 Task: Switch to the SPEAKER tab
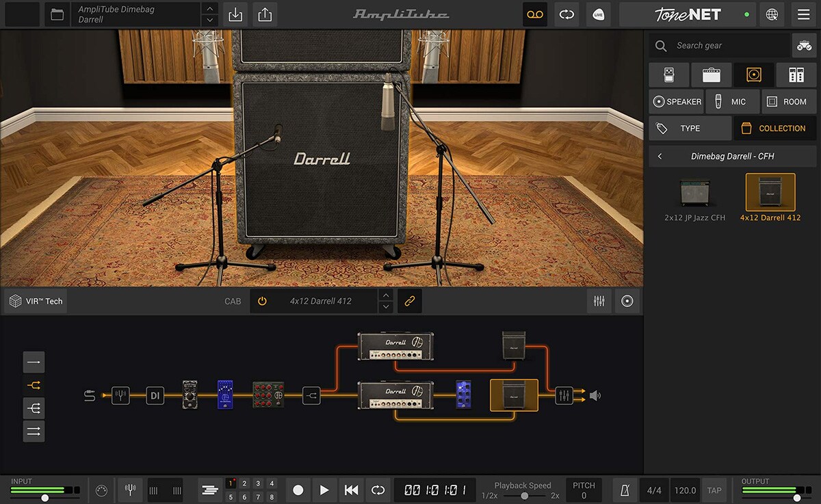tap(676, 101)
